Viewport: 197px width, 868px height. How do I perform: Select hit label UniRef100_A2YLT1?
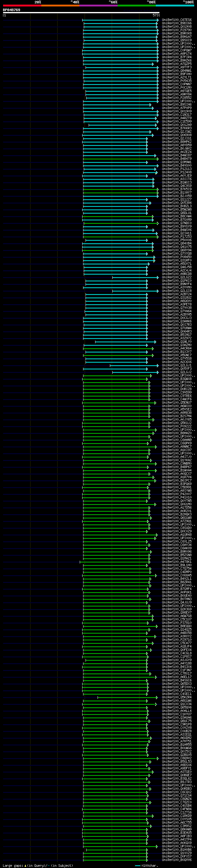coord(177,78)
